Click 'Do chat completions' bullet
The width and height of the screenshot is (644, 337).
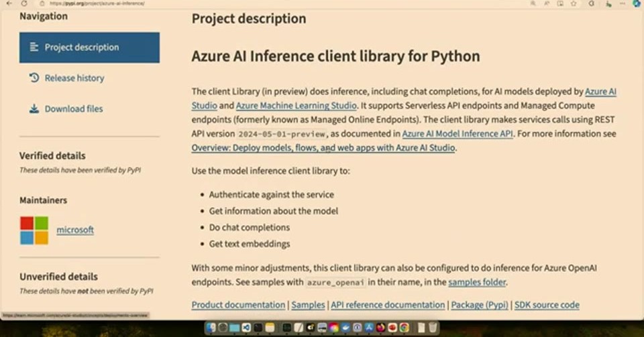coord(250,228)
